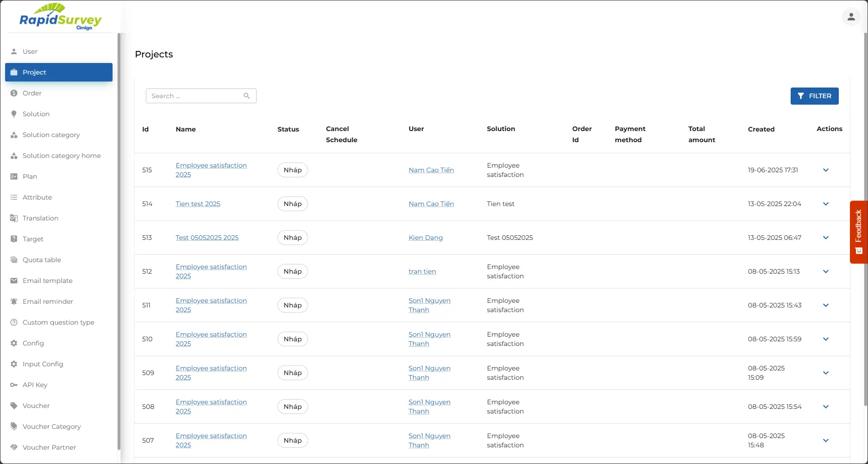
Task: Open the Voucher Category menu item
Action: click(x=51, y=426)
